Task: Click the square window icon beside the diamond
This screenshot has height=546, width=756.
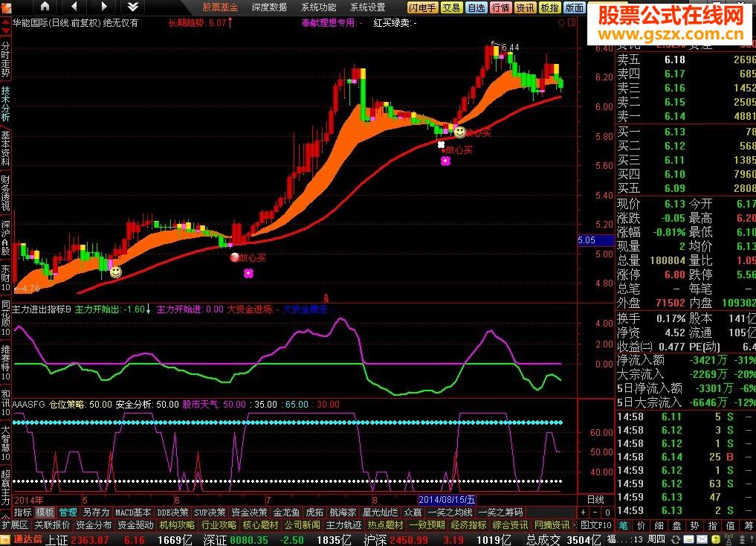Action: tap(572, 22)
